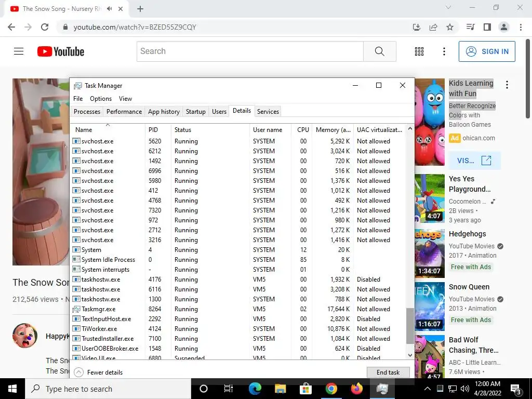Viewport: 532px width, 399px height.
Task: Bookmark this page with the star
Action: pyautogui.click(x=450, y=27)
